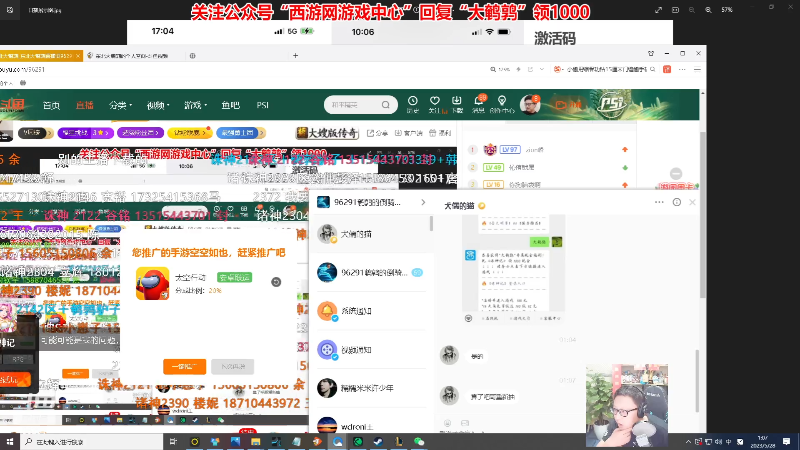
Task: Expand the 视频 video dropdown in navigation
Action: coord(158,105)
